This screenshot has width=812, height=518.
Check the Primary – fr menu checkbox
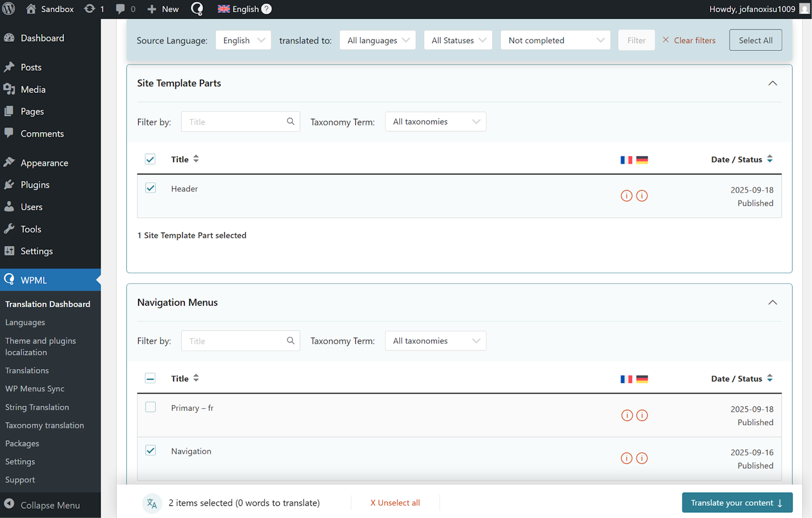pyautogui.click(x=151, y=407)
